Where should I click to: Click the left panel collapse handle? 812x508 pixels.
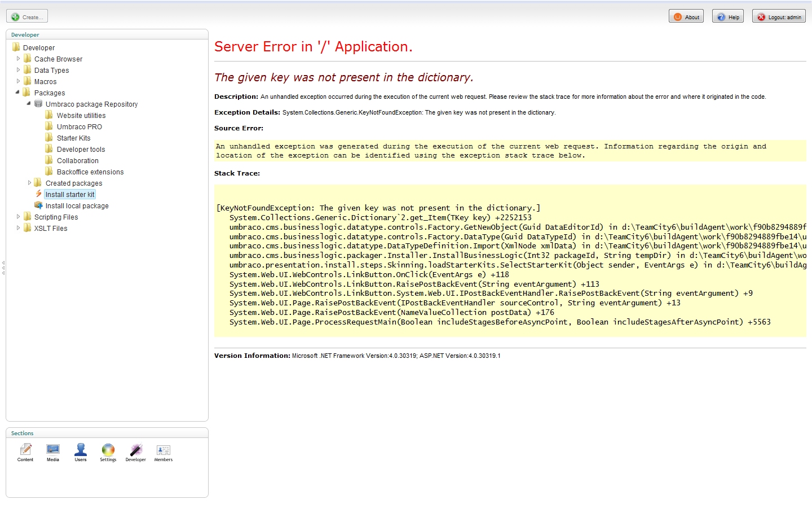tap(3, 268)
